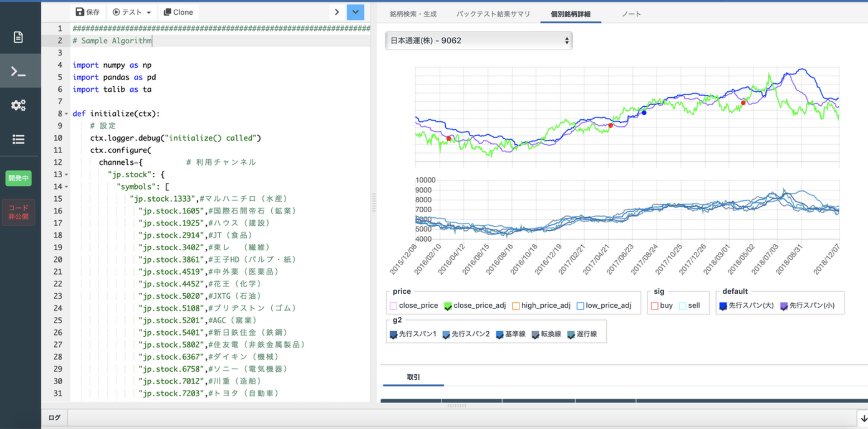Switch to the バックテスト結果サマリ tab
The height and width of the screenshot is (429, 868).
pos(493,13)
